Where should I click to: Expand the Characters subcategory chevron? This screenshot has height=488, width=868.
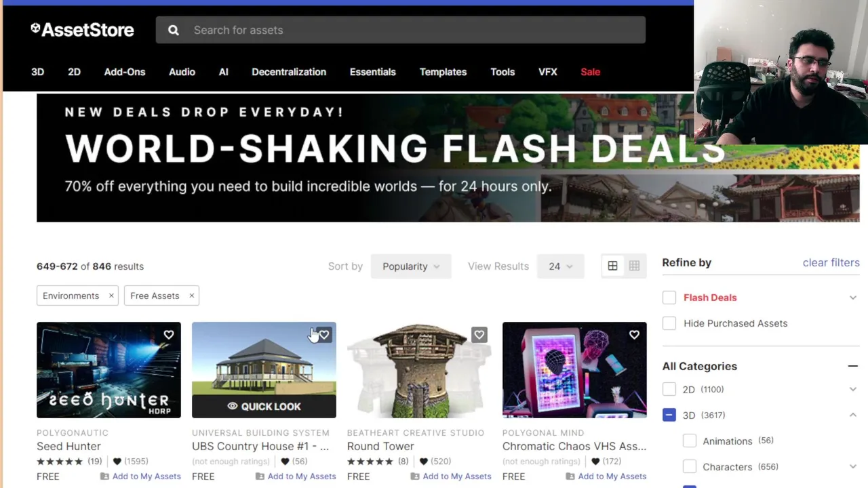pos(852,466)
